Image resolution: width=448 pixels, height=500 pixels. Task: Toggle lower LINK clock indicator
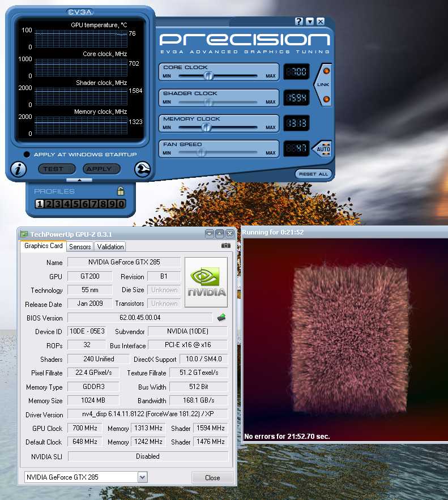(x=326, y=99)
